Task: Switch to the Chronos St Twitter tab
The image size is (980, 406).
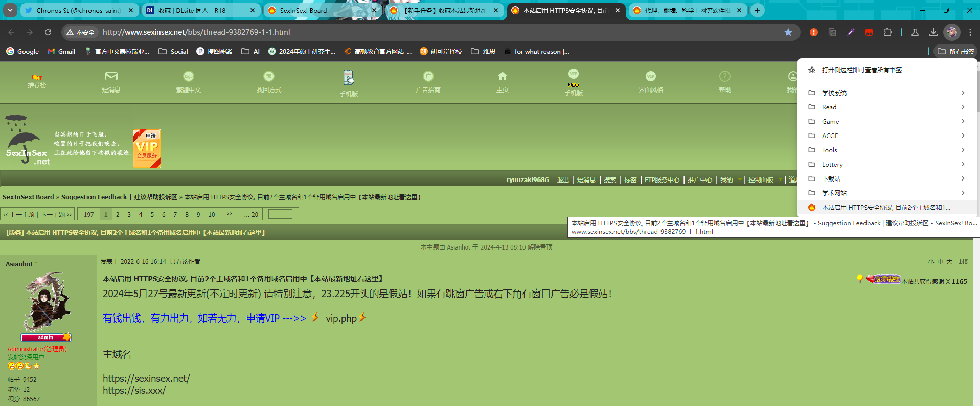Action: point(79,10)
